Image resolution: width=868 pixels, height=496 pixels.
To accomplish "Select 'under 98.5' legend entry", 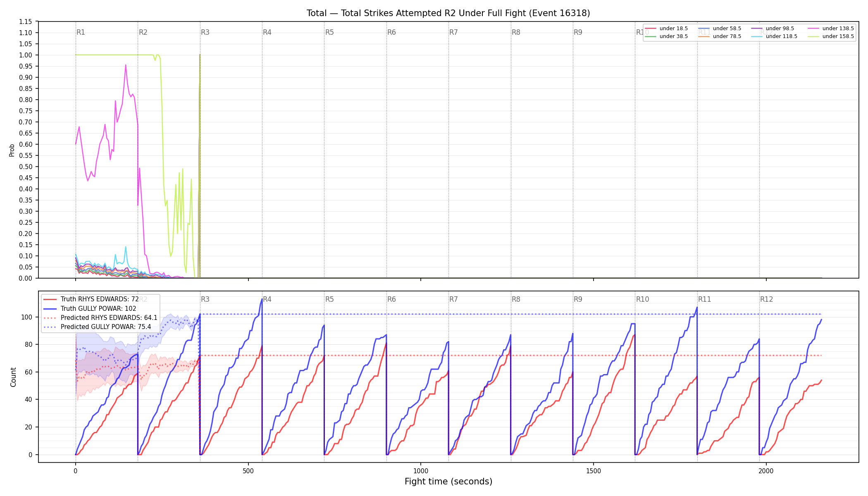I will click(773, 29).
